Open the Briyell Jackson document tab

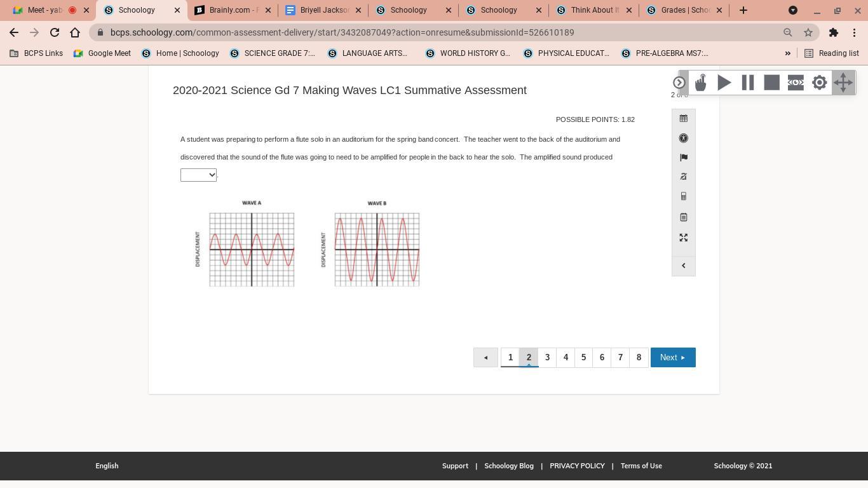(x=324, y=10)
